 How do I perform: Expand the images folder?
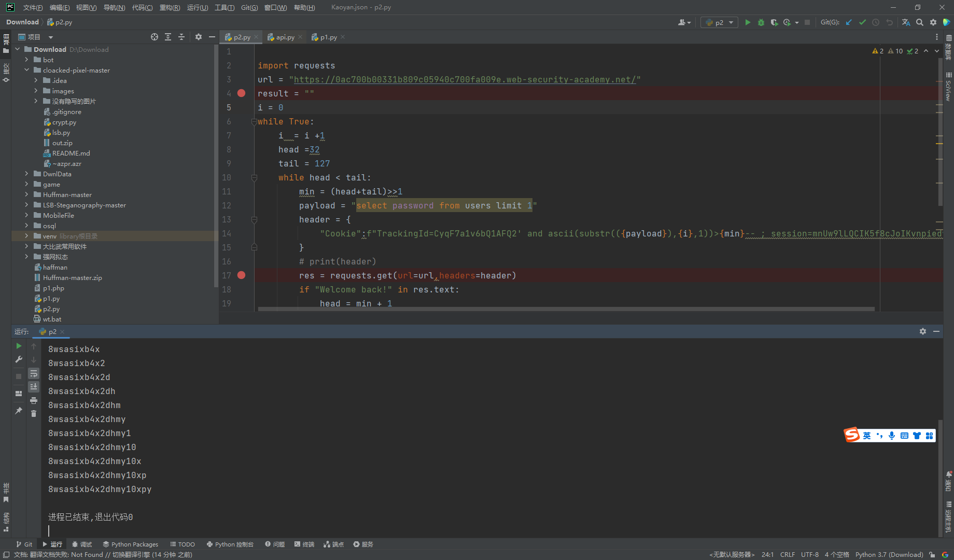[36, 91]
